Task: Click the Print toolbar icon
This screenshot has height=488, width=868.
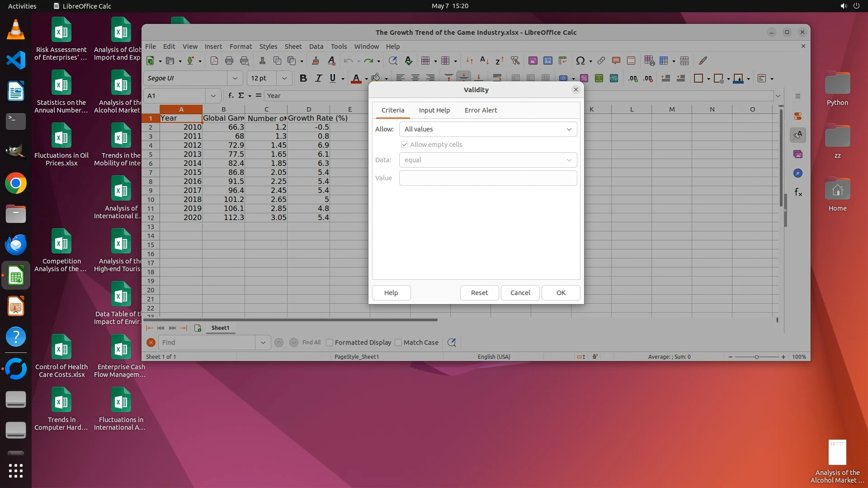Action: pos(229,61)
